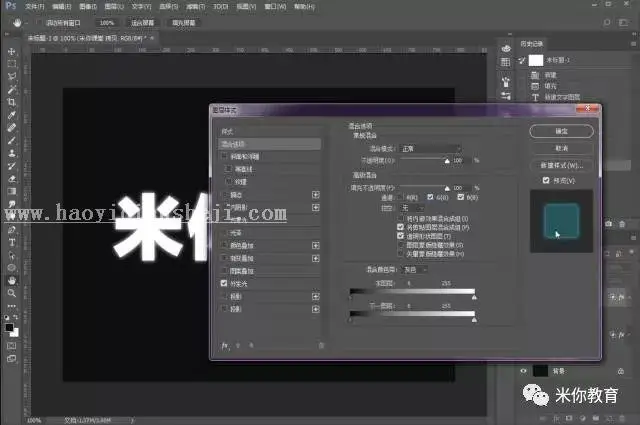This screenshot has height=425, width=640.
Task: Open the 编辑(E) menu
Action: pyautogui.click(x=62, y=7)
